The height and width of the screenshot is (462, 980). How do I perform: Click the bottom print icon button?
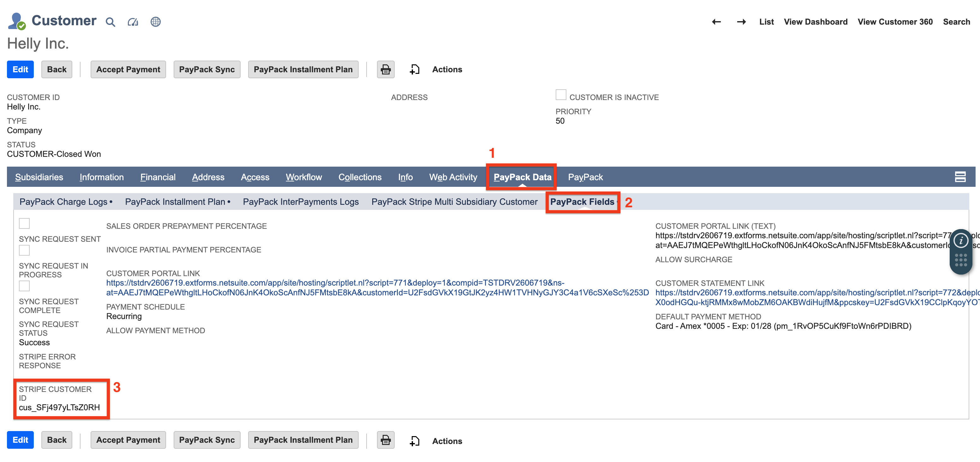385,440
